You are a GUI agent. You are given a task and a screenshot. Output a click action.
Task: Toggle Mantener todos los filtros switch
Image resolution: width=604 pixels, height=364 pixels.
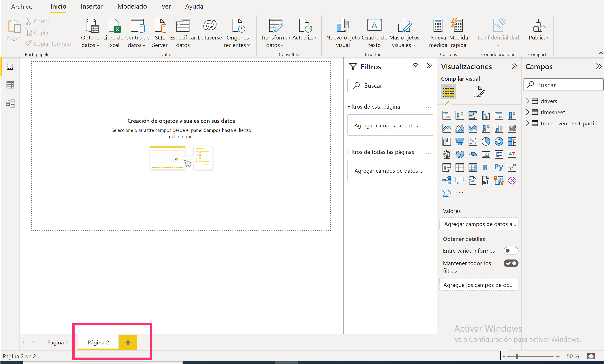coord(511,263)
